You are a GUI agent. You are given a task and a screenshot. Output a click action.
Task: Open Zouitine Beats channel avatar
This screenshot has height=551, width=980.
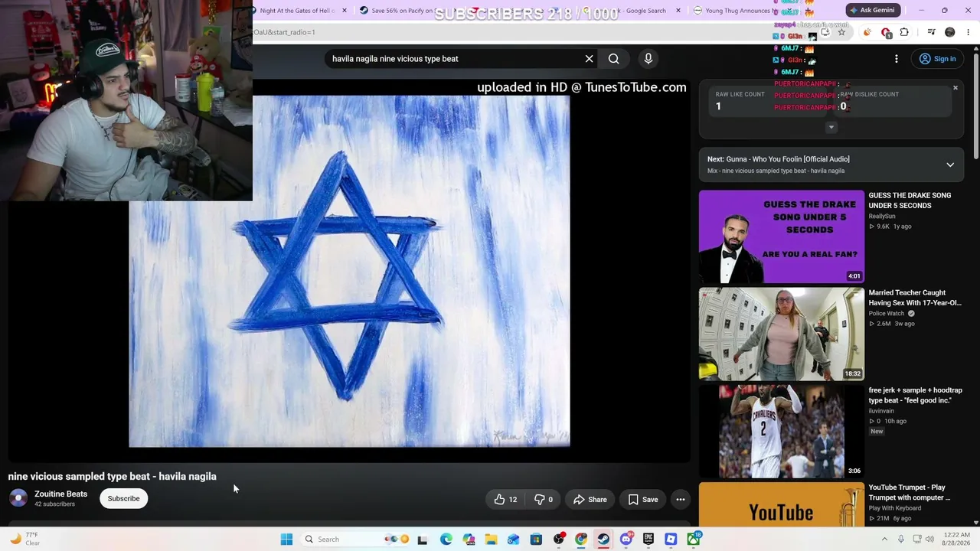tap(18, 498)
